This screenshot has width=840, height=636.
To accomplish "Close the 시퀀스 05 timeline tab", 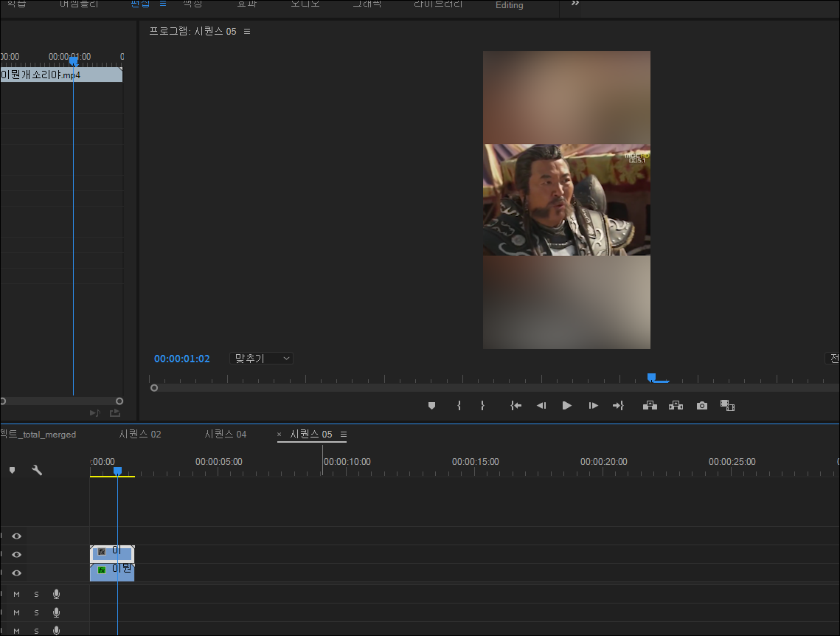I will [279, 434].
